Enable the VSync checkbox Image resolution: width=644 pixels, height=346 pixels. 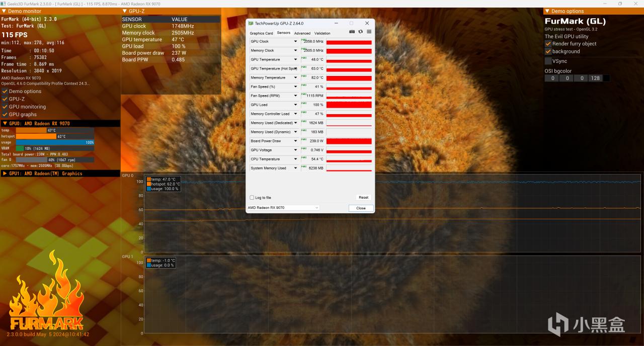[548, 61]
